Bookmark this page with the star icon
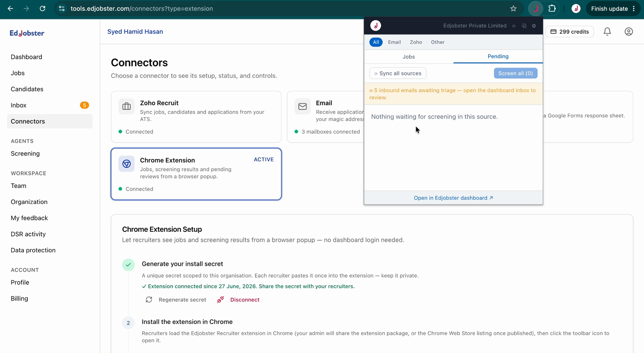This screenshot has height=353, width=644. [513, 8]
